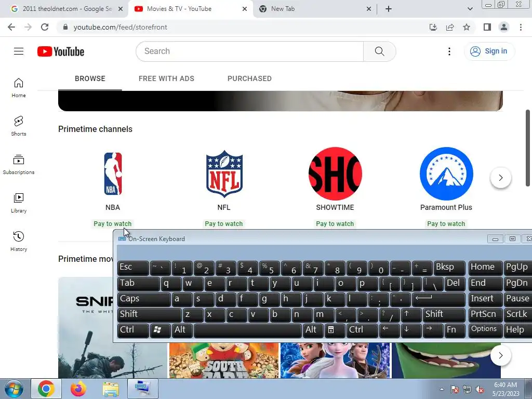The image size is (532, 399).
Task: Toggle Caps key on On-Screen Keyboard
Action: point(144,299)
